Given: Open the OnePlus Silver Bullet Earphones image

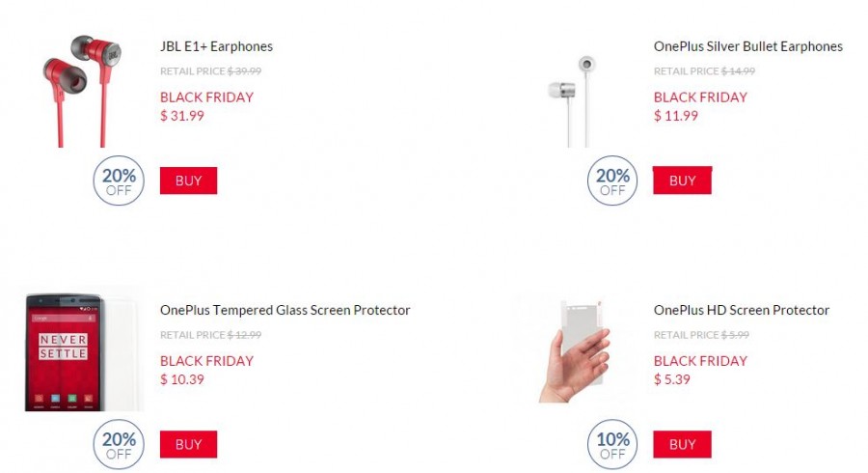Looking at the screenshot, I should tap(577, 100).
